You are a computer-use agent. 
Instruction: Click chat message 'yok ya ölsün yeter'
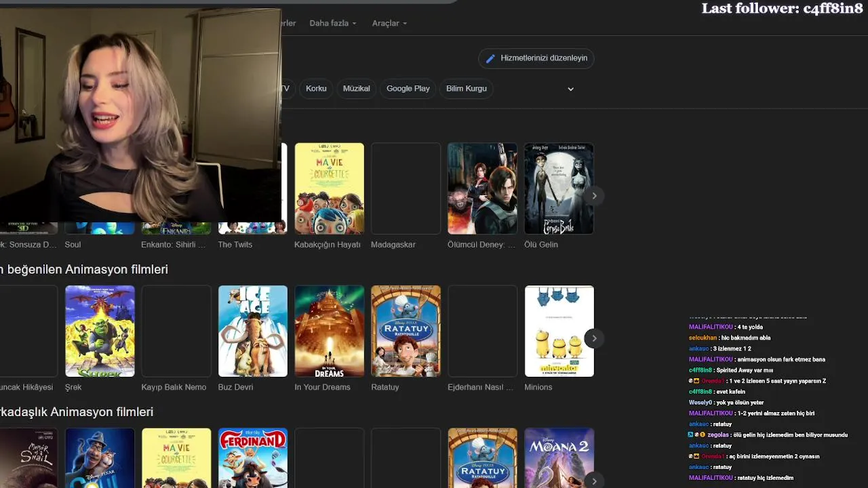coord(741,403)
